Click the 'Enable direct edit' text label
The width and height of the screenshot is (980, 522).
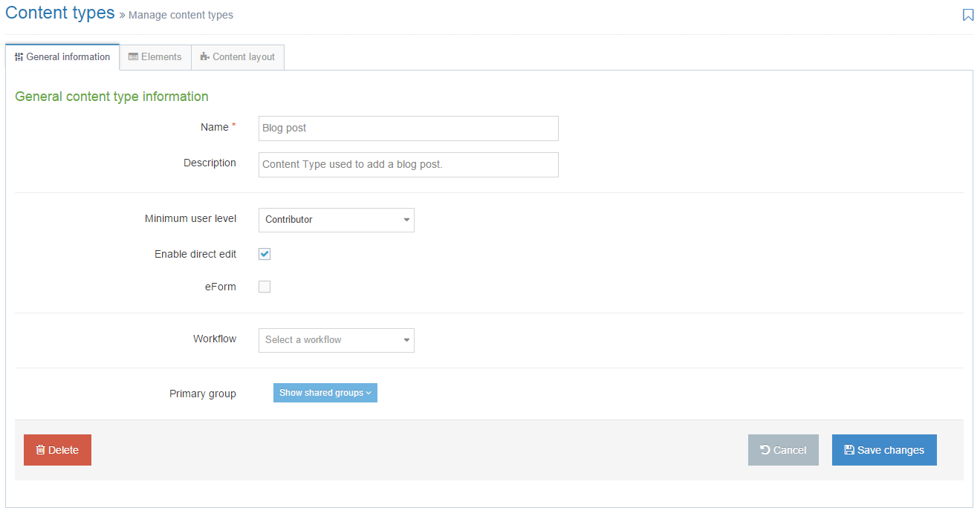(195, 254)
